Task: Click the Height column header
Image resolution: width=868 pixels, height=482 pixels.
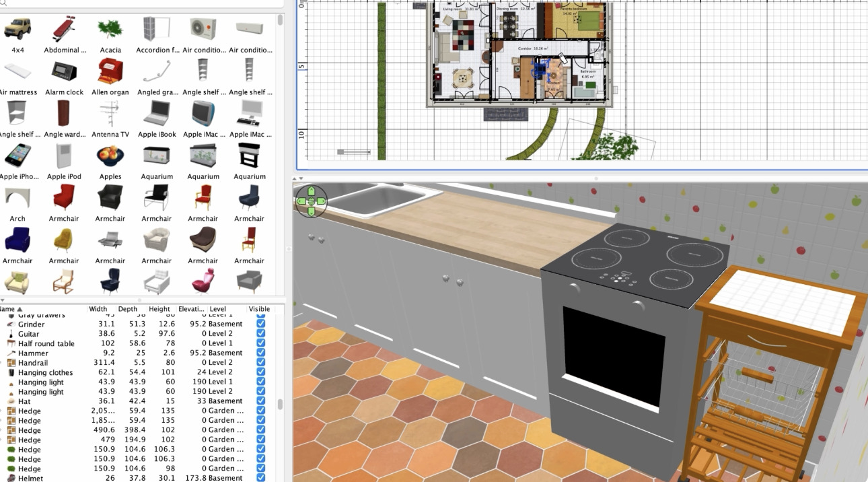Action: coord(159,309)
